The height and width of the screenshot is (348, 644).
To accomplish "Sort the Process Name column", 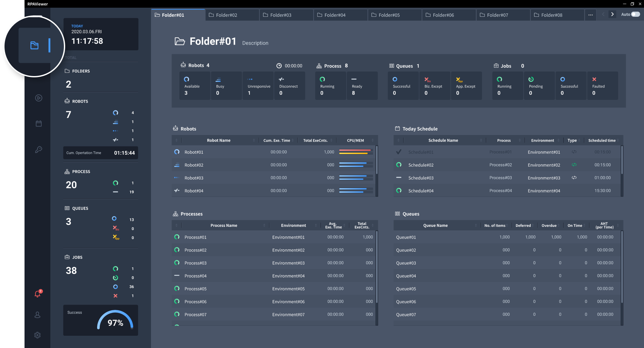I will pos(264,226).
